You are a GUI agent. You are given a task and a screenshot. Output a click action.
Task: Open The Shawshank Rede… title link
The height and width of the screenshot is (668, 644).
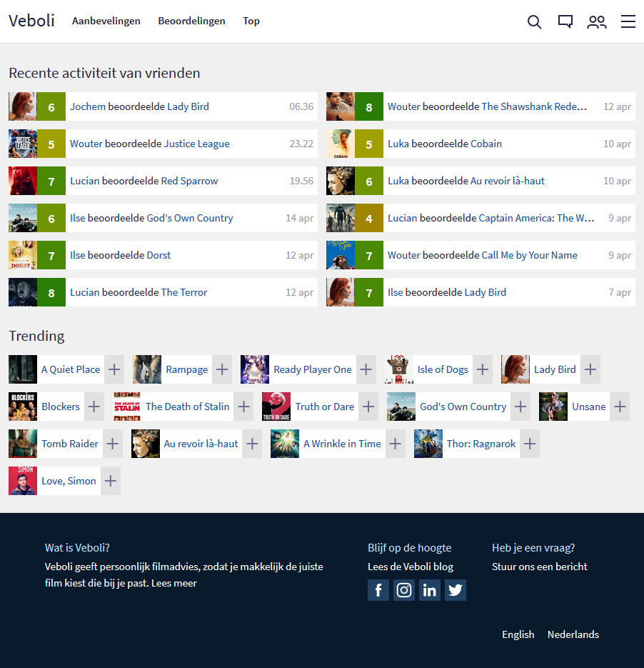click(x=534, y=106)
